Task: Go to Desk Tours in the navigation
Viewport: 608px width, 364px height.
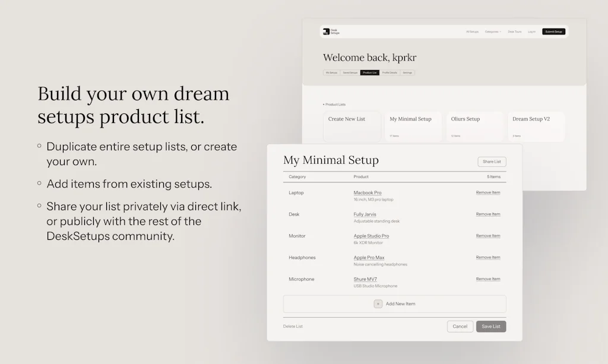Action: click(515, 31)
